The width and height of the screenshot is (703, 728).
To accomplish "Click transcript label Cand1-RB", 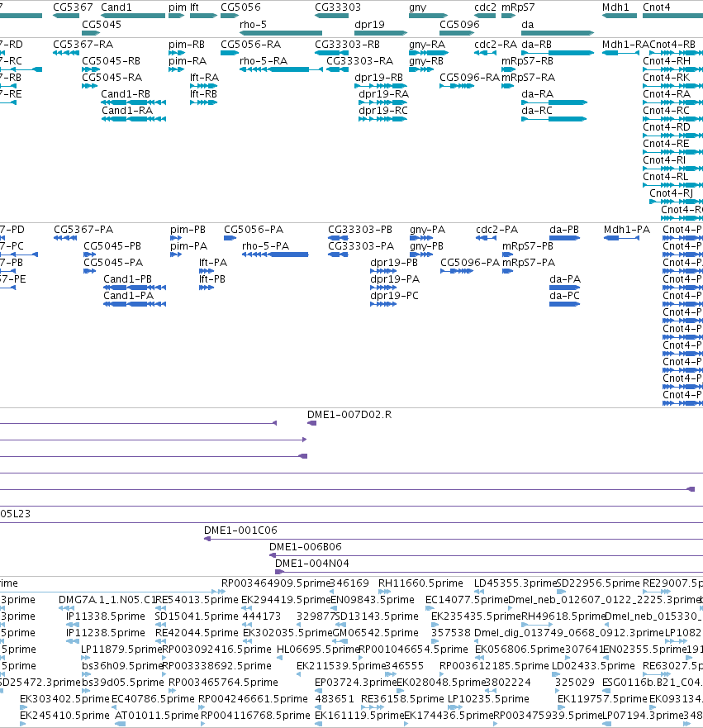I will pos(126,93).
